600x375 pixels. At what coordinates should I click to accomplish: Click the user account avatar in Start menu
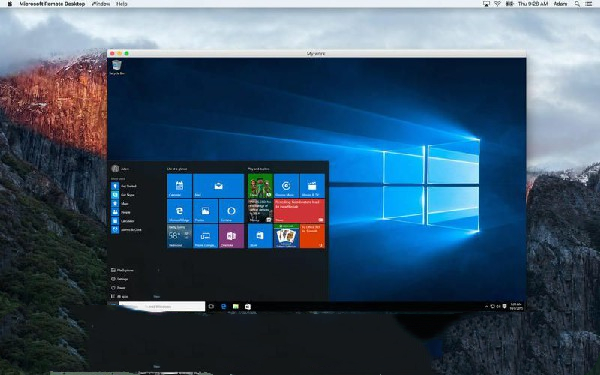[115, 168]
